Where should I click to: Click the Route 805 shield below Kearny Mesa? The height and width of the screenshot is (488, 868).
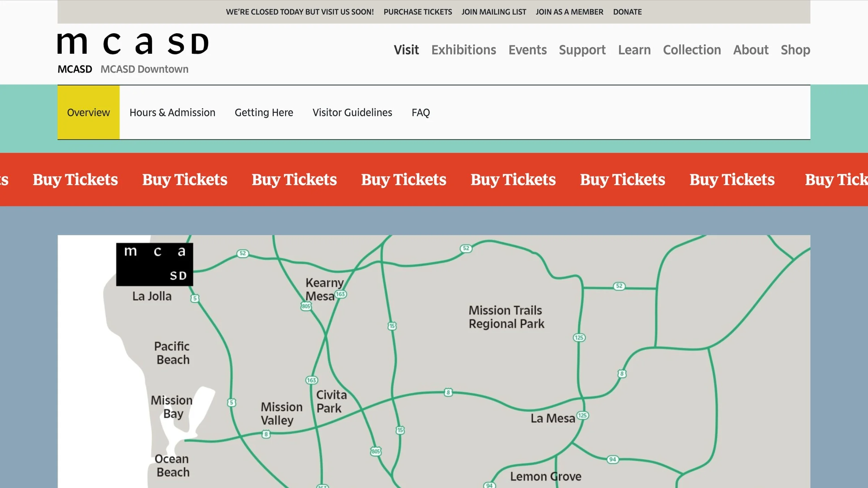[306, 306]
